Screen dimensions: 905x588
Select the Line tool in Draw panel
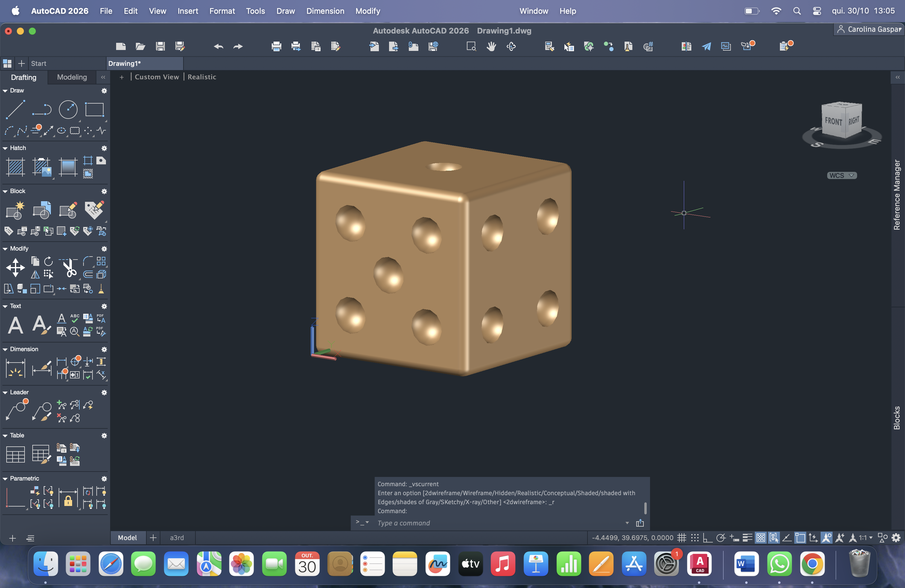(15, 110)
